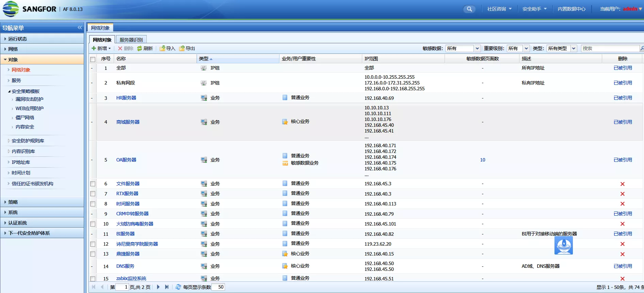Tick the checkbox for 文件服务器 row

(93, 184)
